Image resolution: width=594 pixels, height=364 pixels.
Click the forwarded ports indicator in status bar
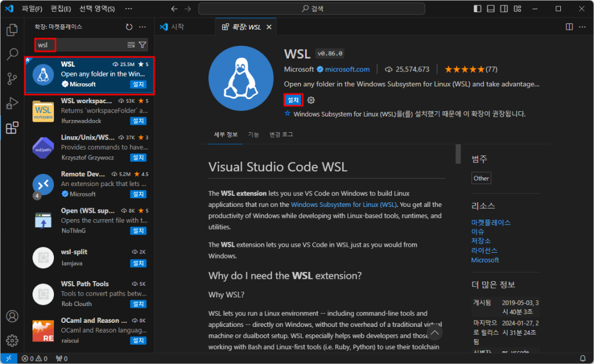[61, 358]
